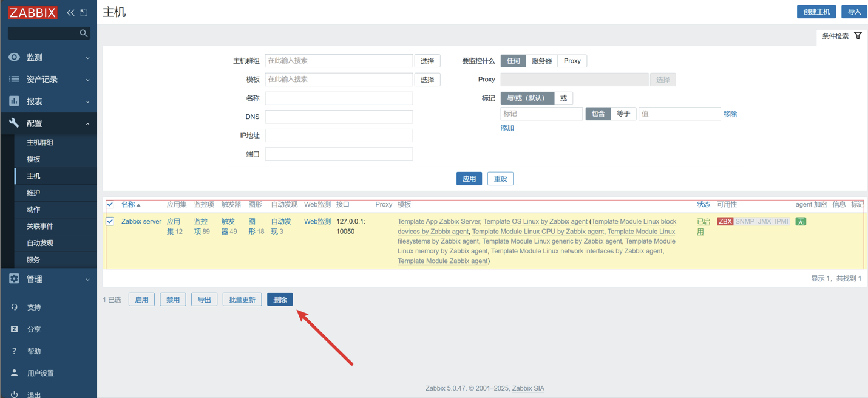Click the 监测 eye icon
This screenshot has width=868, height=398.
(14, 57)
